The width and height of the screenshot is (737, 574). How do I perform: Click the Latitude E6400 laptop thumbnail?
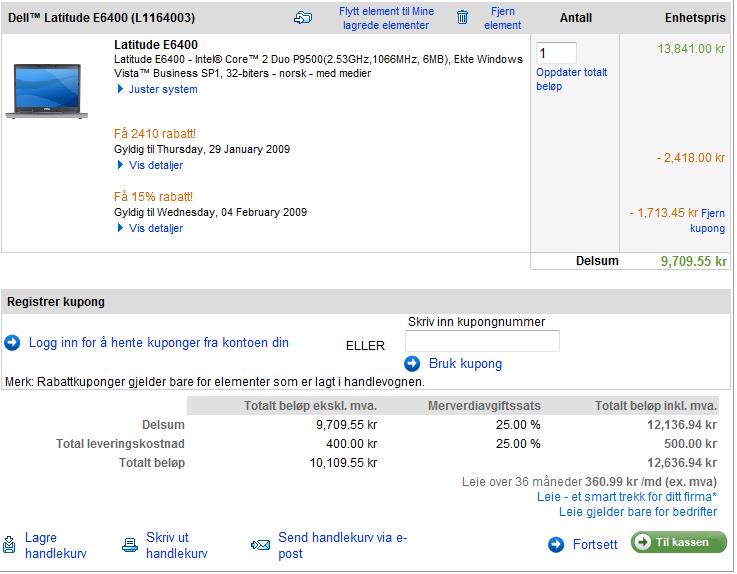pos(47,91)
